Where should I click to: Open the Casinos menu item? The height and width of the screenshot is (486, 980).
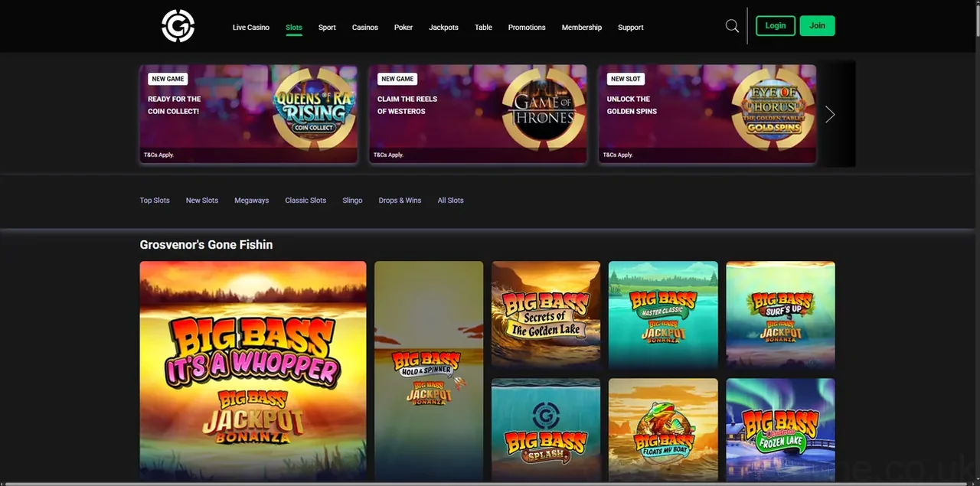click(x=365, y=28)
